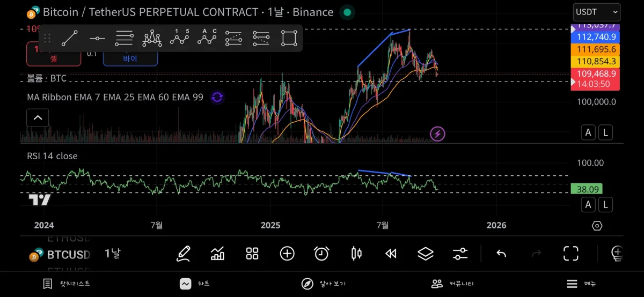Viewport: 644px width, 297px height.
Task: Open the 메뉴 menu tab
Action: (582, 284)
